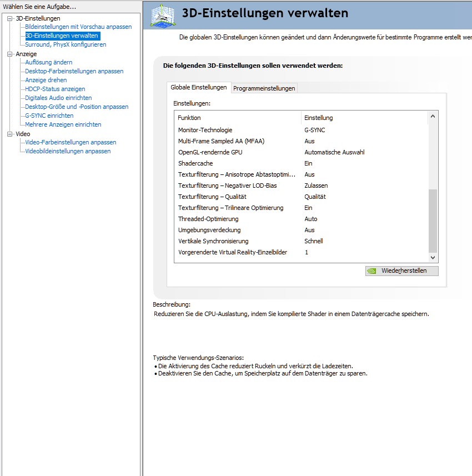Click the 3D settings header icon
This screenshot has height=476, width=472.
[163, 16]
